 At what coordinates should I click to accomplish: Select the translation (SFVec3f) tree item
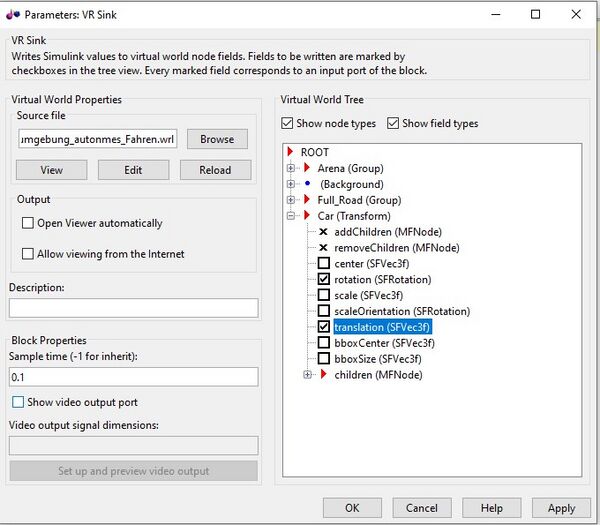pos(383,327)
